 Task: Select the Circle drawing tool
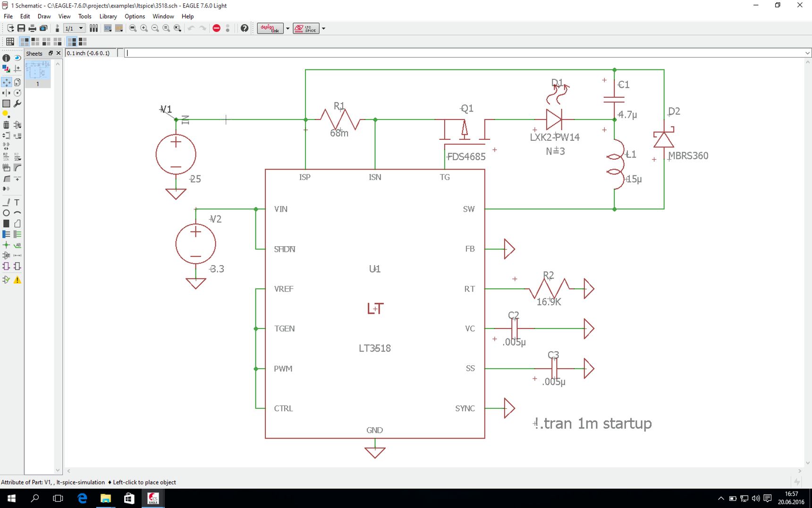6,213
